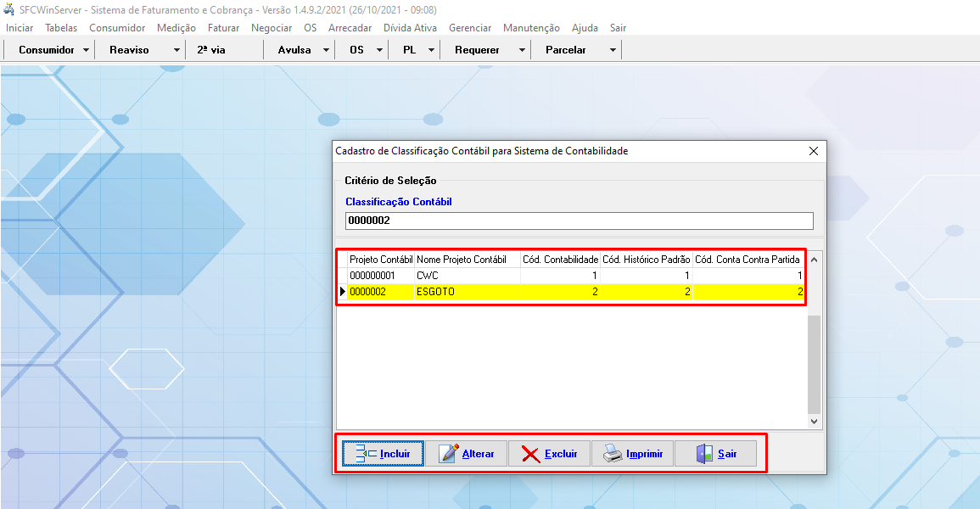The width and height of the screenshot is (980, 509).
Task: Open the Reaviso dropdown arrow
Action: tap(176, 50)
